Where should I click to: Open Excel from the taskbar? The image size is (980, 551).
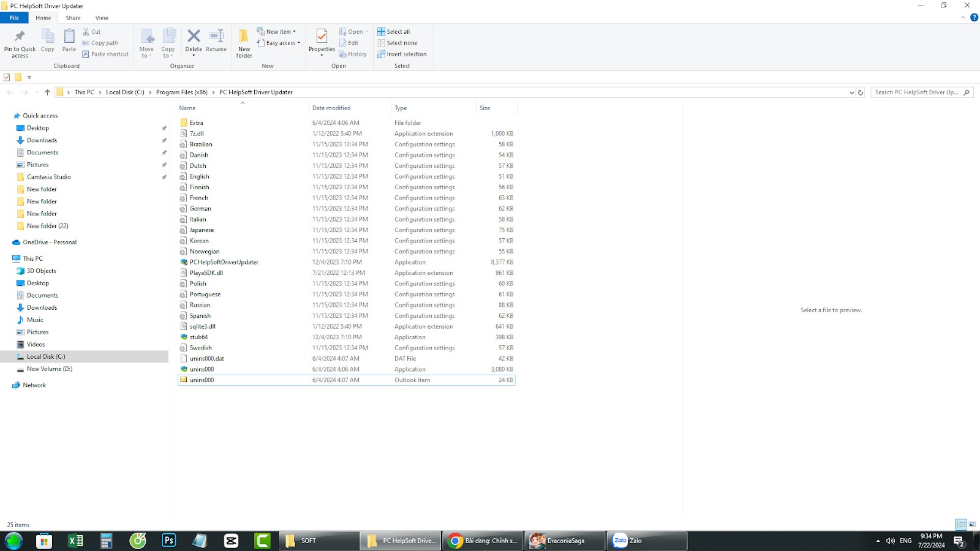click(75, 541)
